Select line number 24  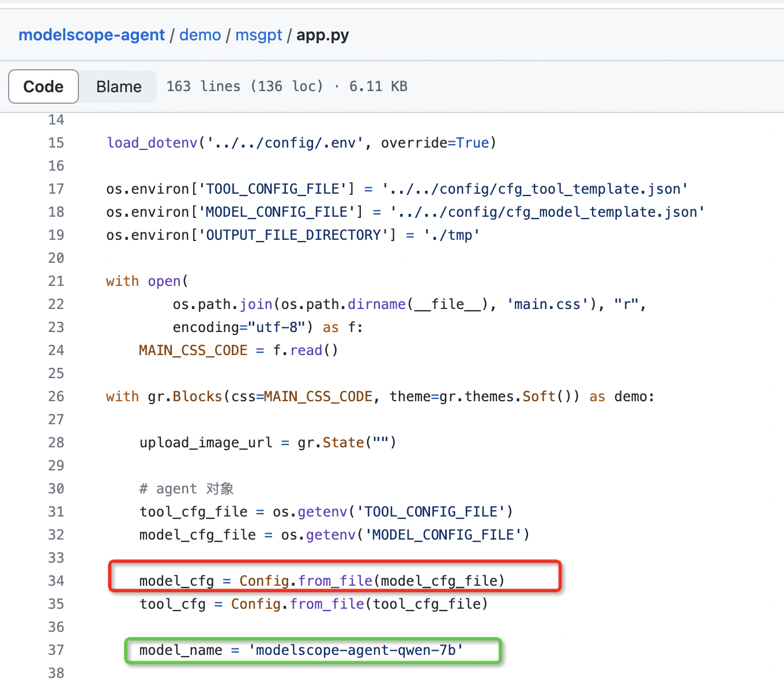pyautogui.click(x=56, y=350)
